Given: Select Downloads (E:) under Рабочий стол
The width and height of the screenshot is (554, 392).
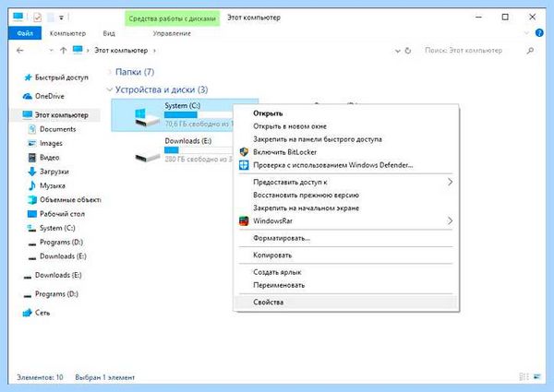Looking at the screenshot, I should [63, 256].
